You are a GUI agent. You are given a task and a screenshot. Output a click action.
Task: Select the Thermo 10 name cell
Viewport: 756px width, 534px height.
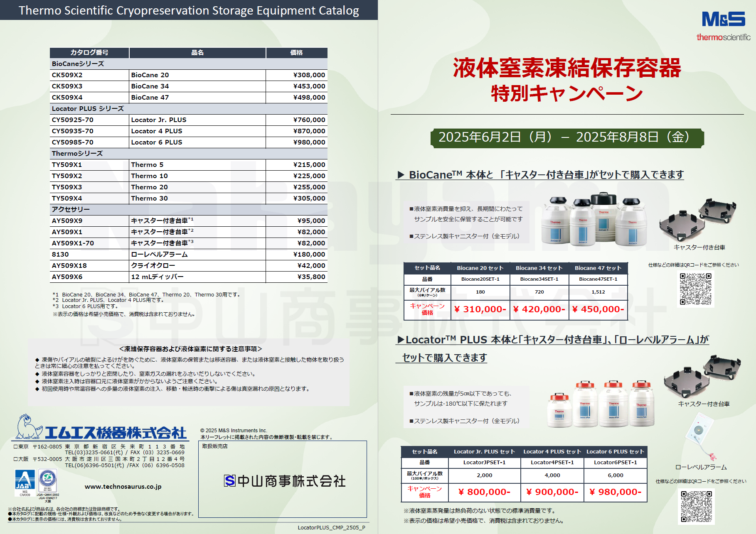point(197,176)
